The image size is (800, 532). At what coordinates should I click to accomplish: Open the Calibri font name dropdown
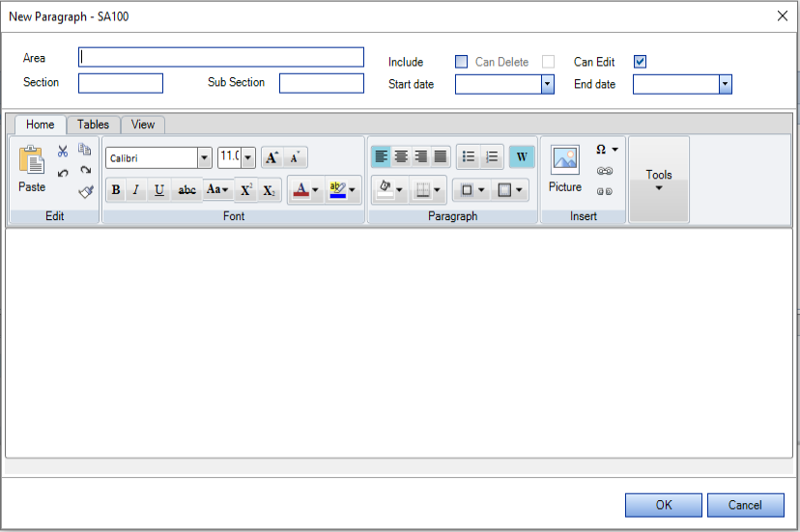(x=204, y=158)
